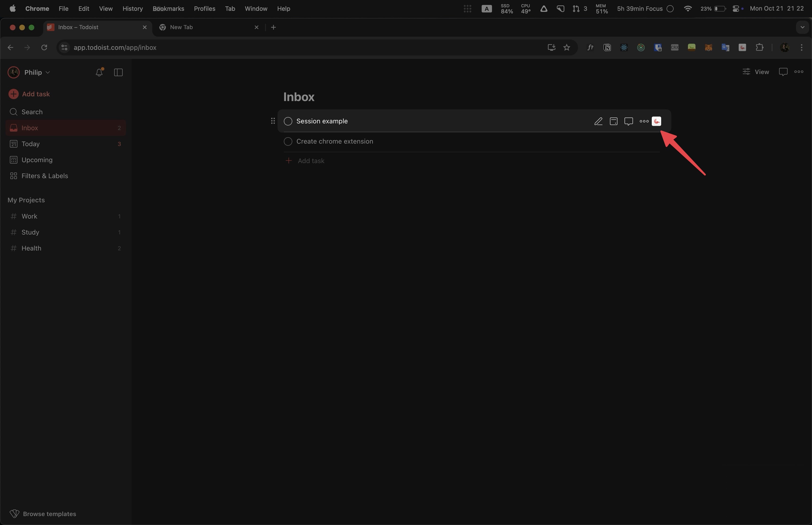This screenshot has height=525, width=812.
Task: Set due date for Session example
Action: click(613, 121)
